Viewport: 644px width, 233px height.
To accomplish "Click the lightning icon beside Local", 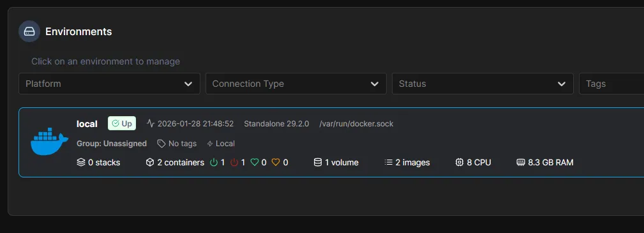I will [x=210, y=144].
